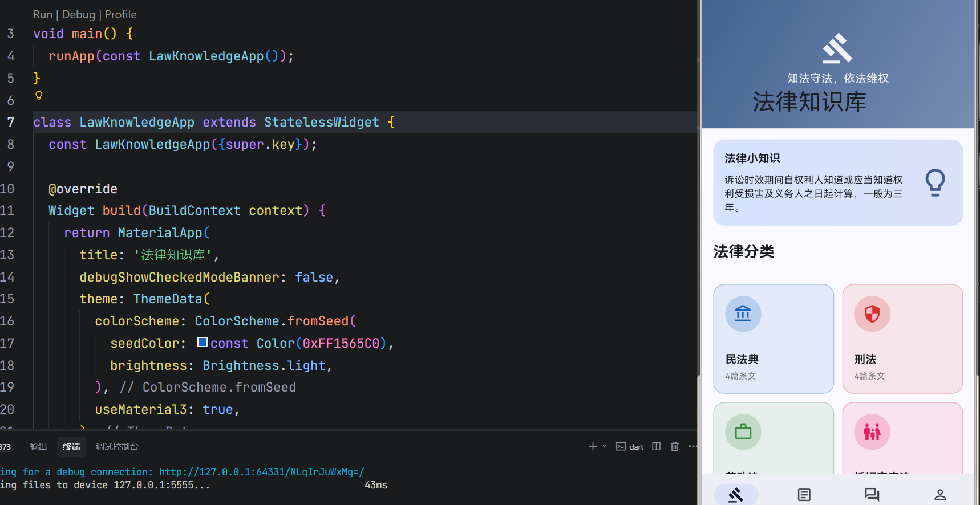The width and height of the screenshot is (980, 505).
Task: Click the gavel logo in app header
Action: point(837,48)
